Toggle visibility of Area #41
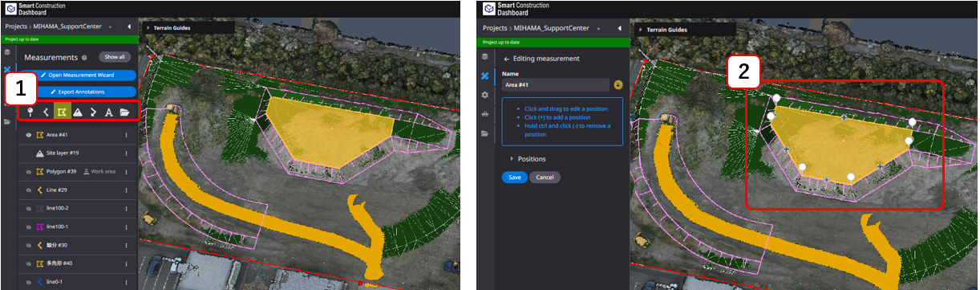The width and height of the screenshot is (980, 290). point(28,135)
